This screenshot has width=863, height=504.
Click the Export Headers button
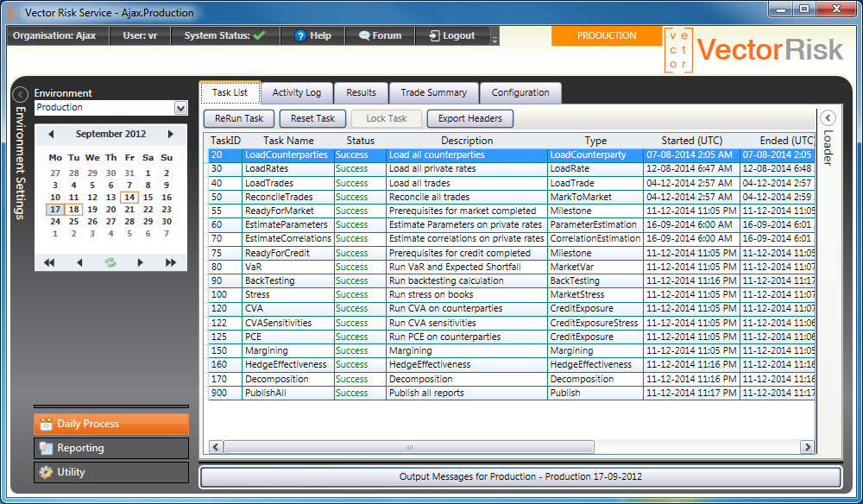coord(470,118)
